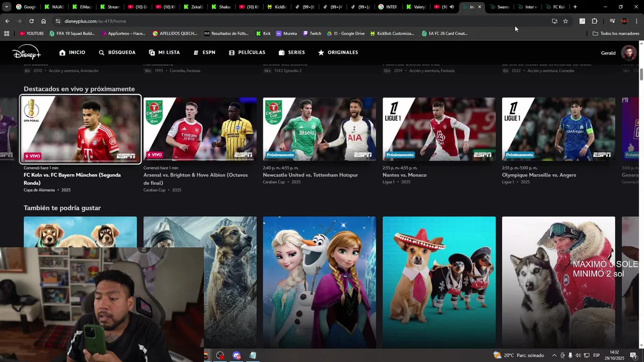Switch to the ZekaG browser tab
Screen dimensions: 644x362
tap(193, 7)
